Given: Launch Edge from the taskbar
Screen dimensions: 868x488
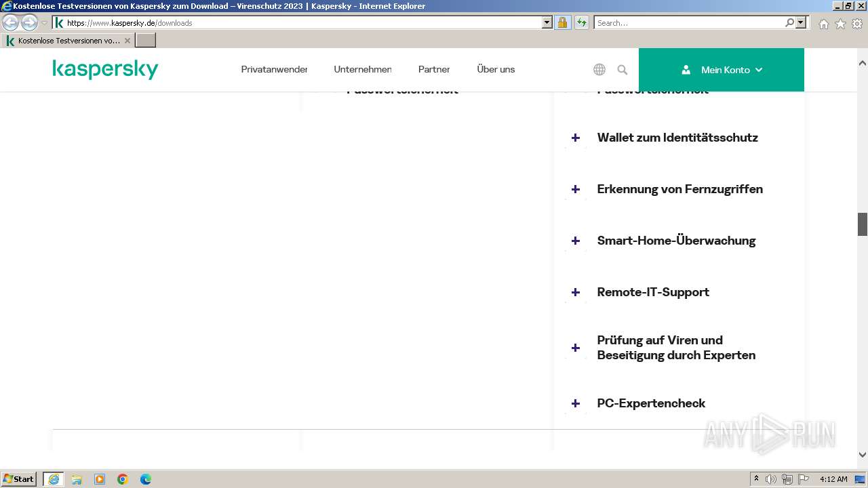Looking at the screenshot, I should [x=146, y=479].
